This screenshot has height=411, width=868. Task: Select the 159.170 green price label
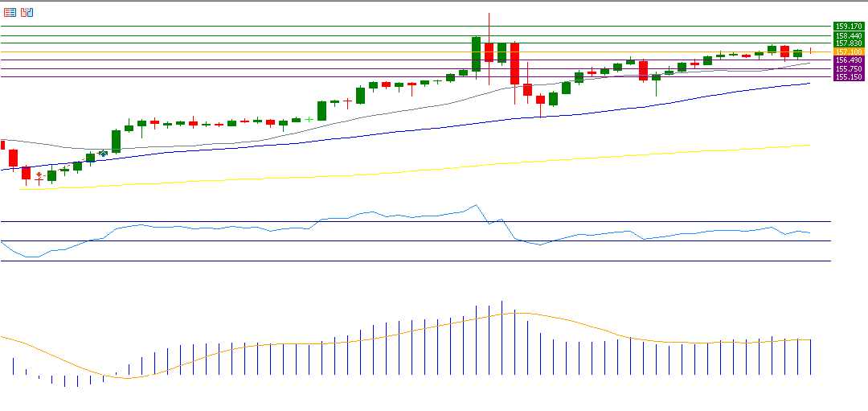coord(849,27)
